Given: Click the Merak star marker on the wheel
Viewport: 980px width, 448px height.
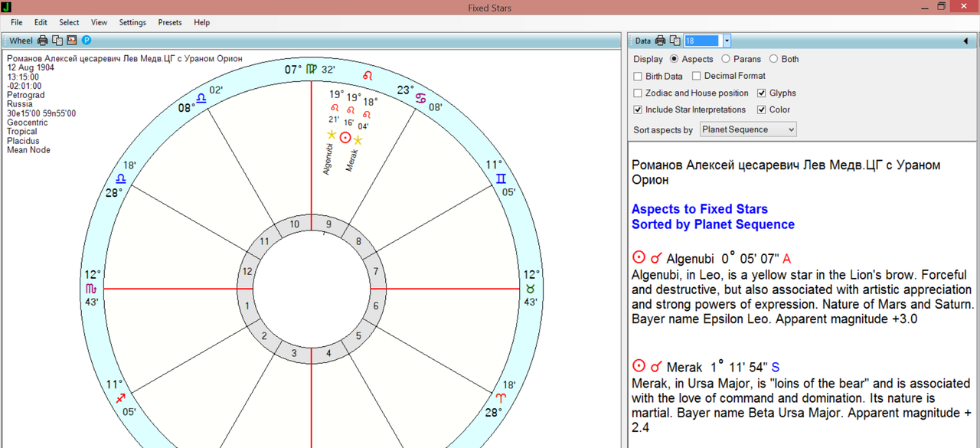Looking at the screenshot, I should click(x=358, y=140).
